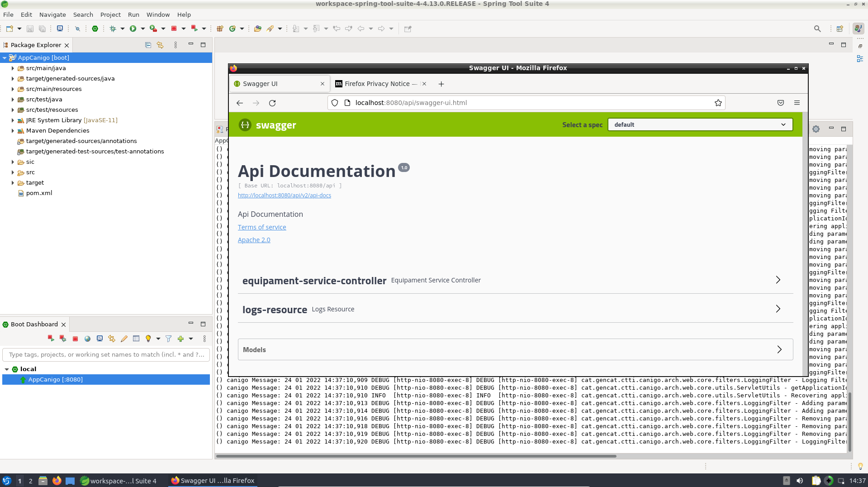Click the Open Type folder icon in toolbar
Viewport: 868px width, 487px height.
pyautogui.click(x=257, y=29)
